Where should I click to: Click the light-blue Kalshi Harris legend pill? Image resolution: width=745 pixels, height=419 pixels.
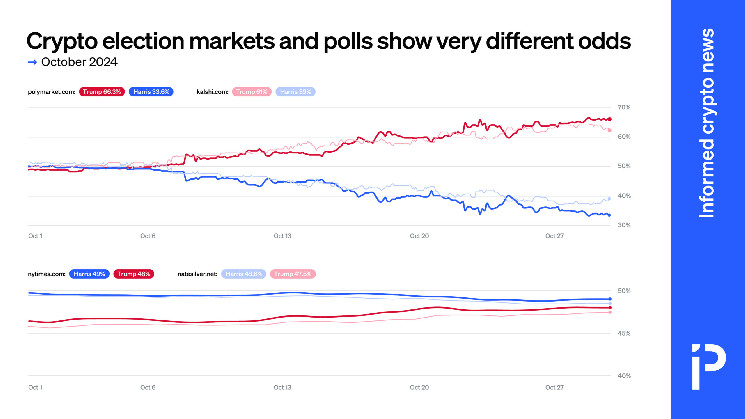point(296,91)
